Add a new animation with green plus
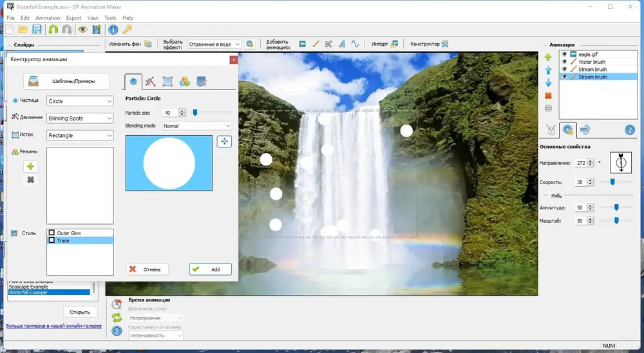This screenshot has width=644, height=353. [548, 57]
